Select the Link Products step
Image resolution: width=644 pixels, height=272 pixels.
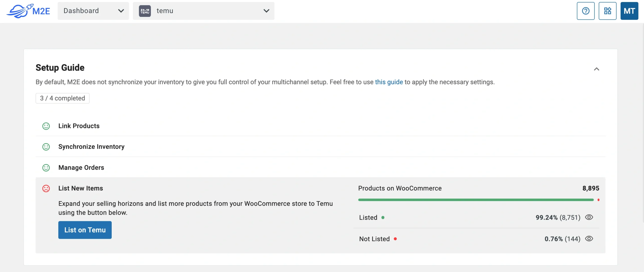coord(79,126)
